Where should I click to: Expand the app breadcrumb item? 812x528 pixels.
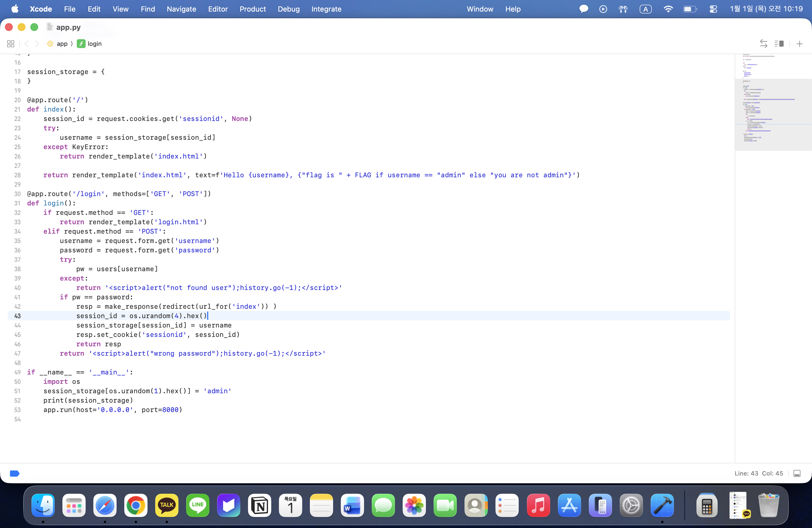pyautogui.click(x=62, y=44)
